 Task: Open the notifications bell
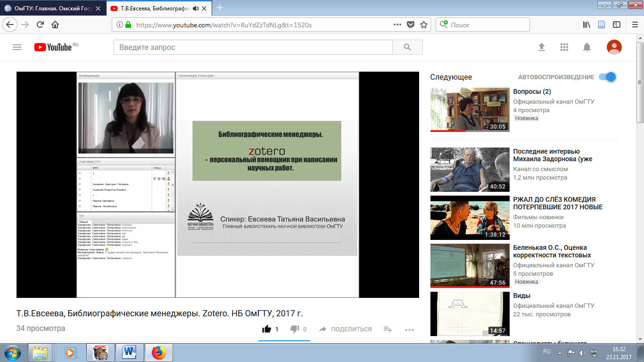coord(587,47)
